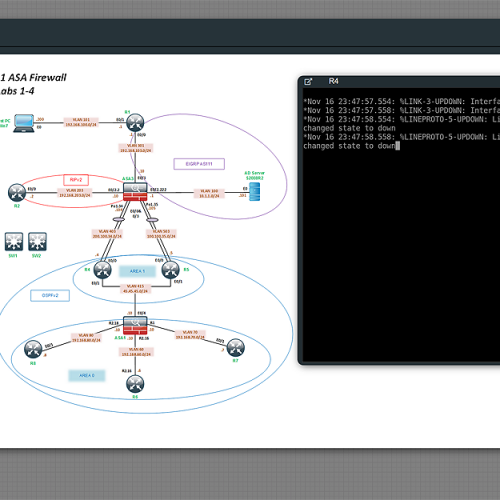Viewport: 500px width, 500px height.
Task: Click the RIPv2 label box
Action: [76, 180]
